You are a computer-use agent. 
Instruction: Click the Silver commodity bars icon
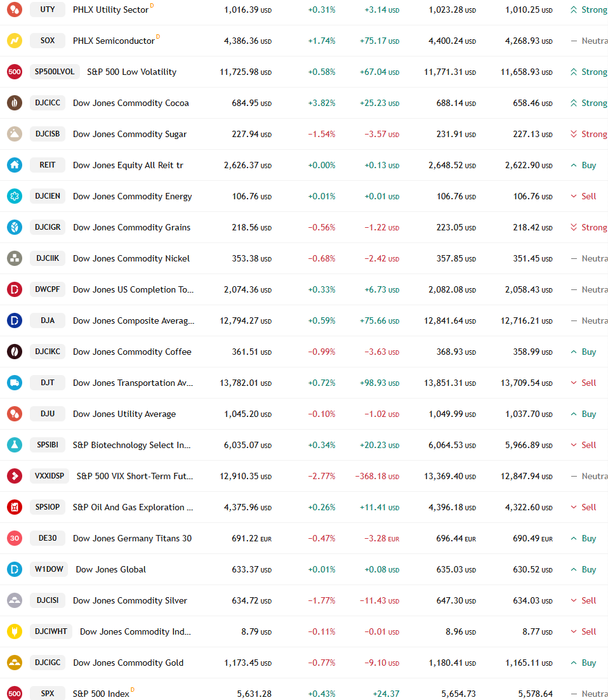tap(15, 600)
